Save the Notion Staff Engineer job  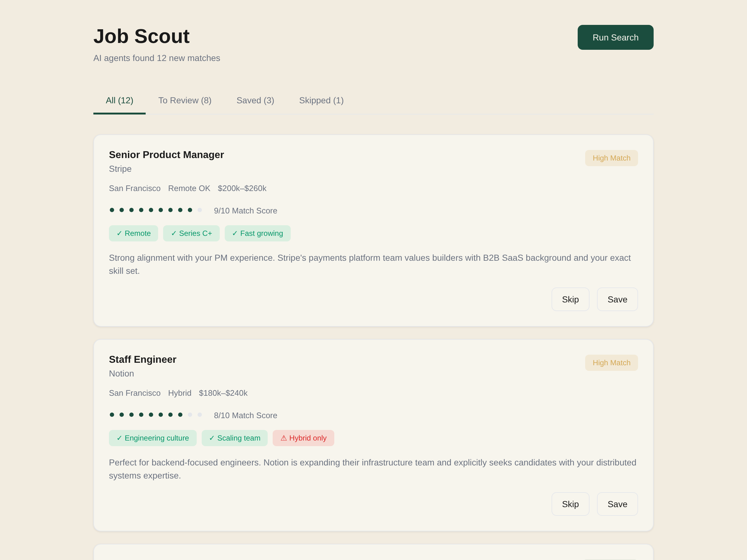tap(617, 504)
